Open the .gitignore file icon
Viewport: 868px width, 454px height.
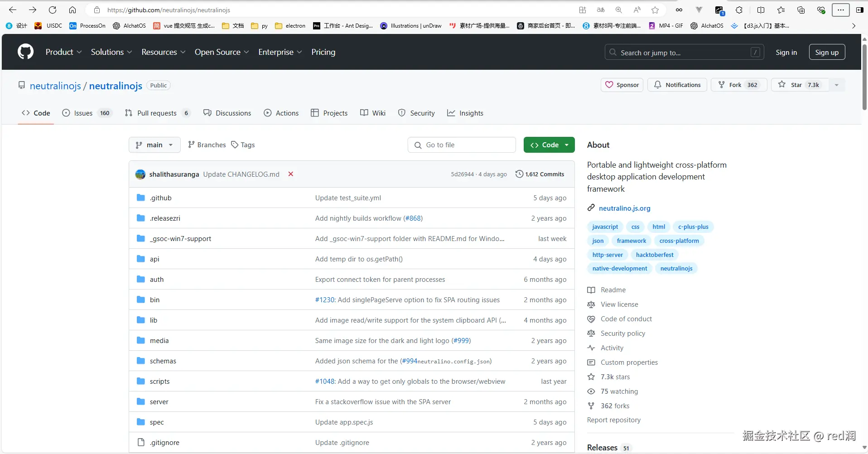click(141, 442)
